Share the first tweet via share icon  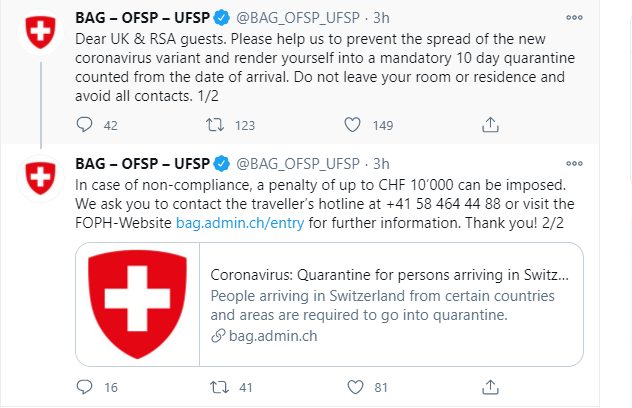pyautogui.click(x=490, y=125)
